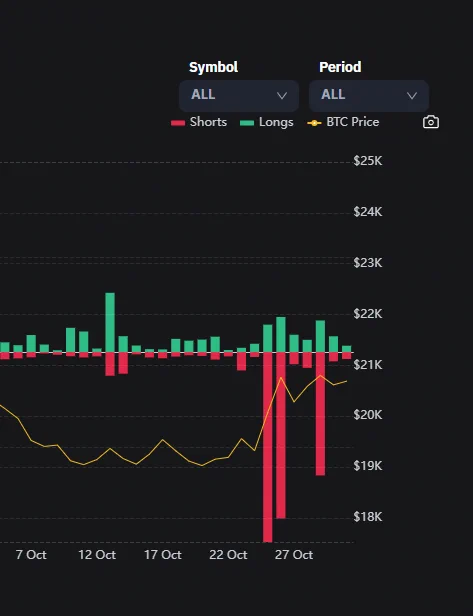Click the 12 Oct date axis label
Screen dimensions: 473x616
(x=97, y=555)
